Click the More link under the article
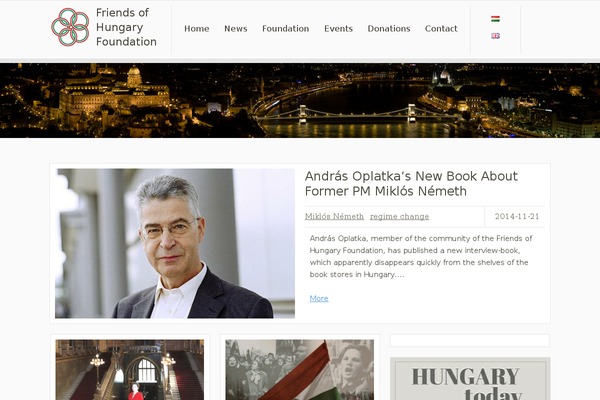 (x=319, y=298)
